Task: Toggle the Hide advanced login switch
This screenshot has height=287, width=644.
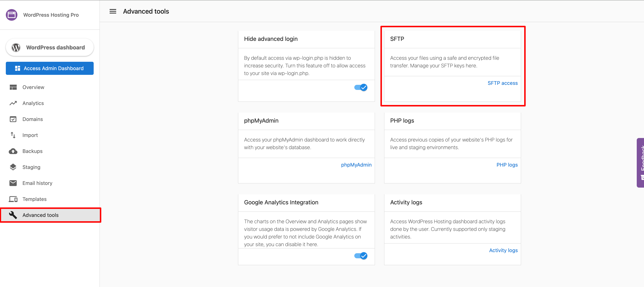Action: point(360,87)
